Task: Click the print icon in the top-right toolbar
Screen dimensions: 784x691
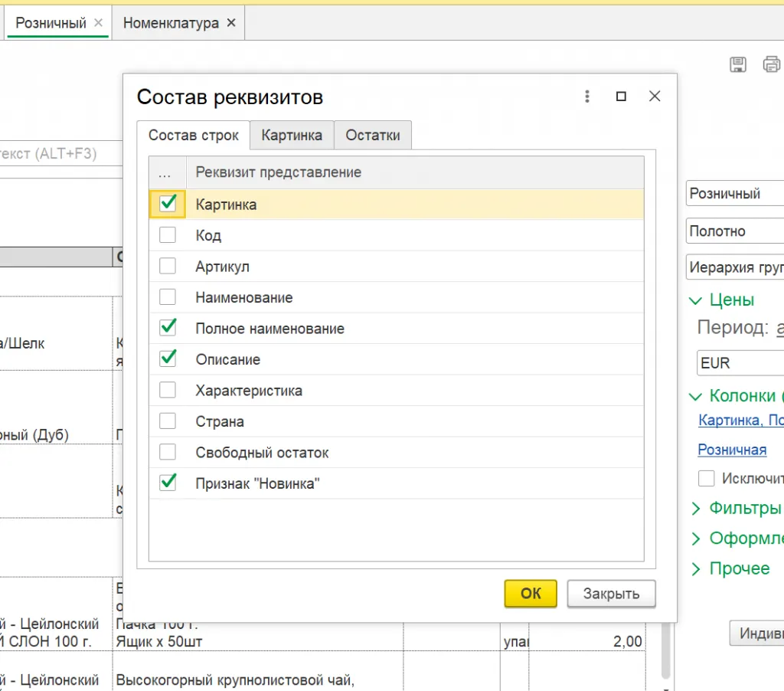Action: [772, 64]
